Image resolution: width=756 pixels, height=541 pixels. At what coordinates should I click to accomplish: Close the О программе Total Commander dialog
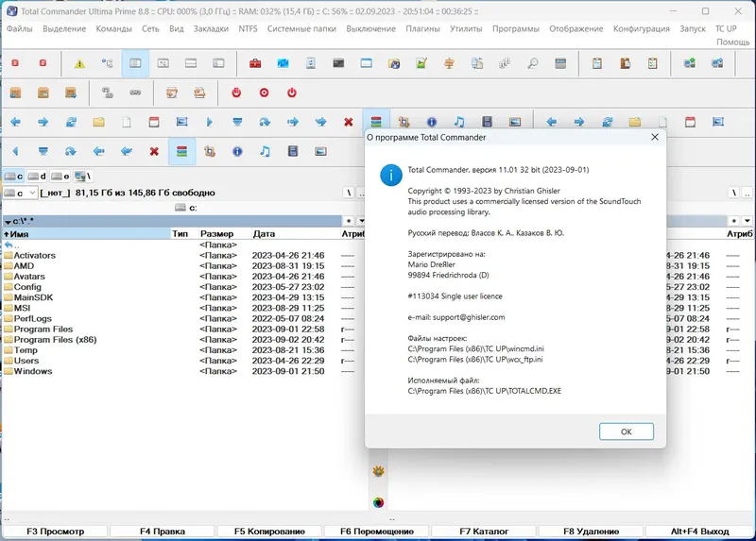tap(654, 137)
